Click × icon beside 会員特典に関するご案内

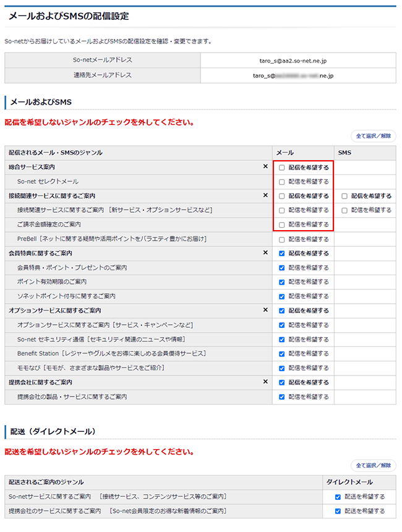(x=265, y=253)
